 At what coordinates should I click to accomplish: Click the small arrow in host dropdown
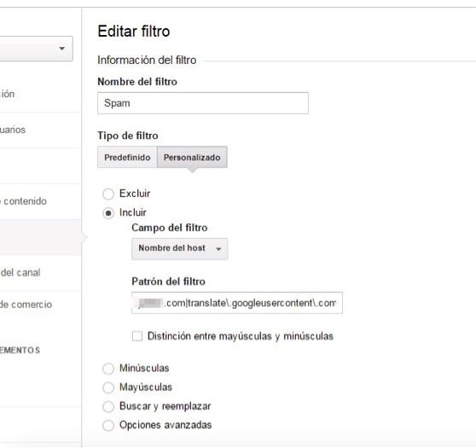[218, 249]
